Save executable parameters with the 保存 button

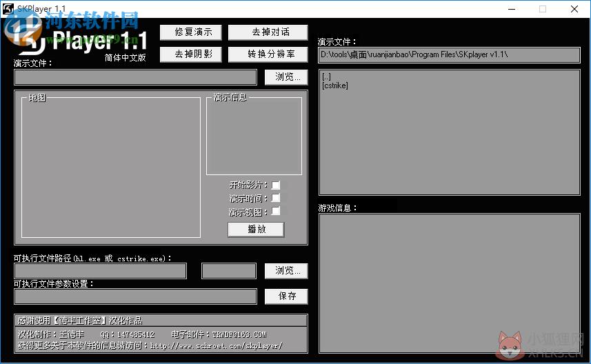coord(286,296)
